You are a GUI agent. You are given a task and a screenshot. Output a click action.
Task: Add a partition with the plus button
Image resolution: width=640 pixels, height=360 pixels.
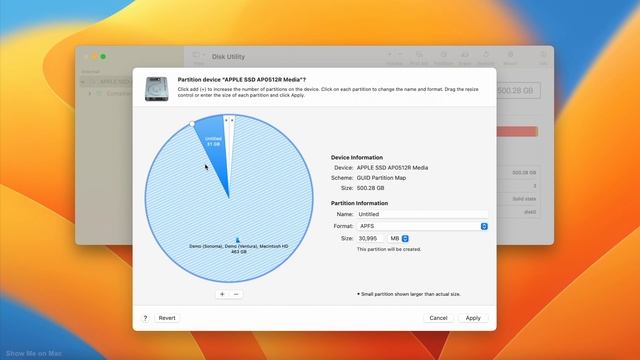coord(222,294)
